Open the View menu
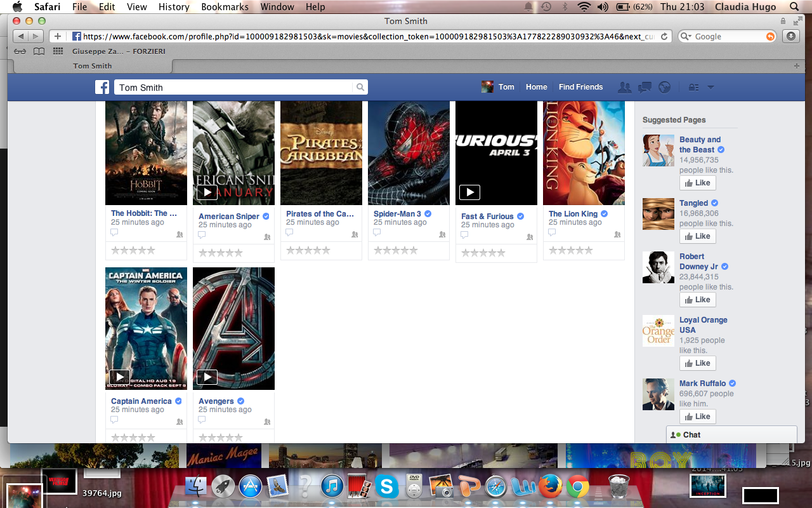The width and height of the screenshot is (812, 508). 136,7
